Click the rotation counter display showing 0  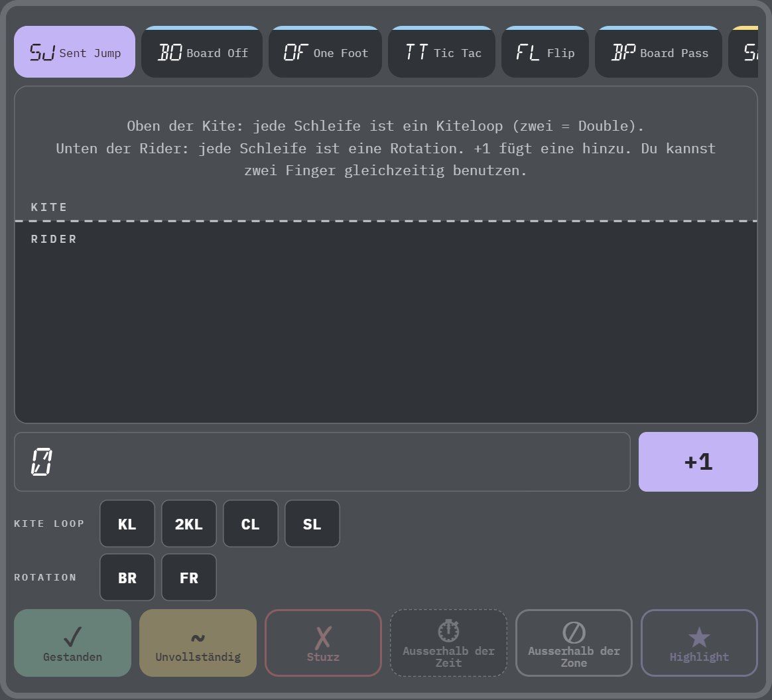(x=322, y=462)
